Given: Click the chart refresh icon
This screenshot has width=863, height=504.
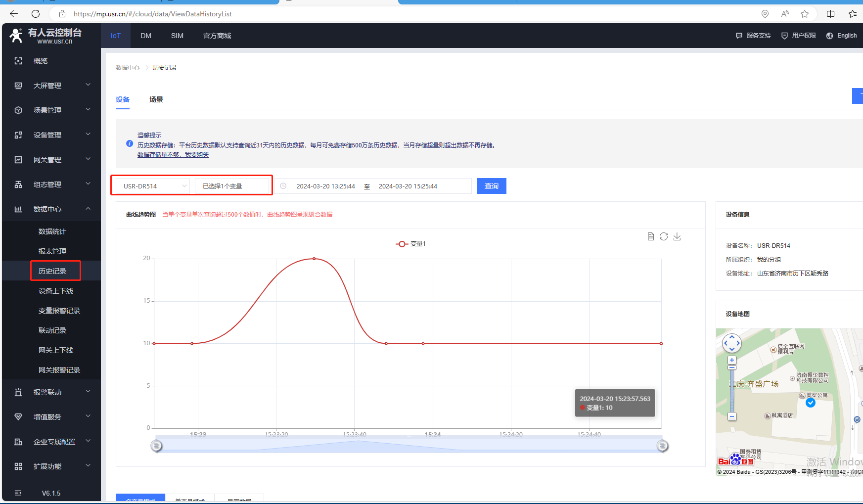Looking at the screenshot, I should point(664,236).
